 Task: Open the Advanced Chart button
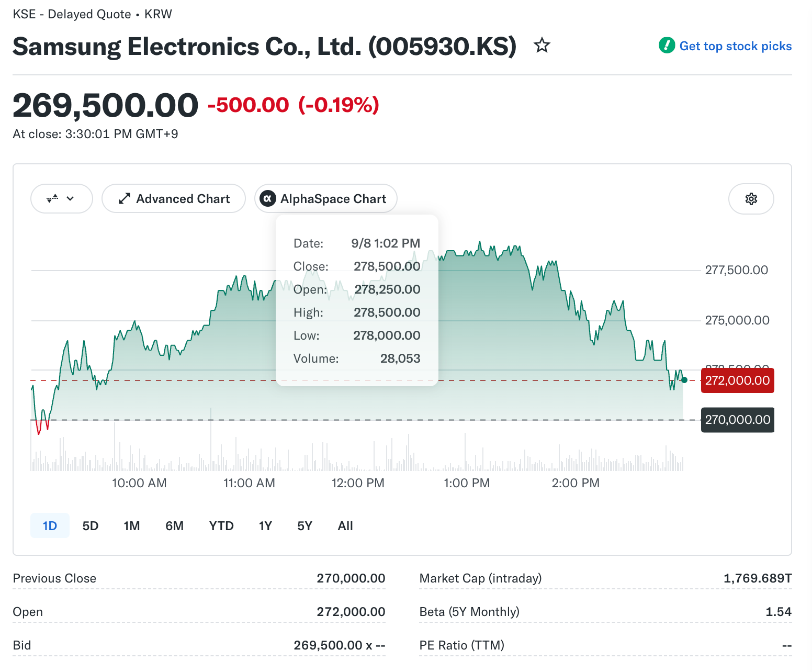tap(174, 199)
